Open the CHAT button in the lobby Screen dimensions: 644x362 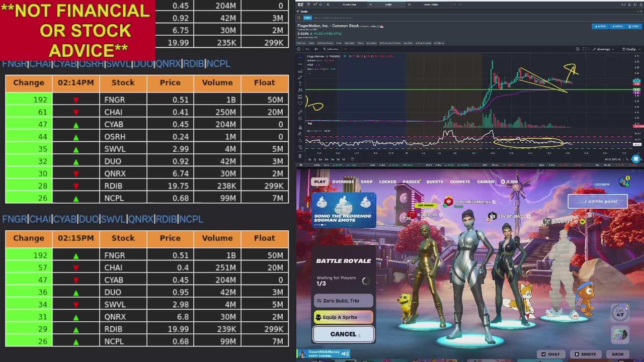coord(550,354)
